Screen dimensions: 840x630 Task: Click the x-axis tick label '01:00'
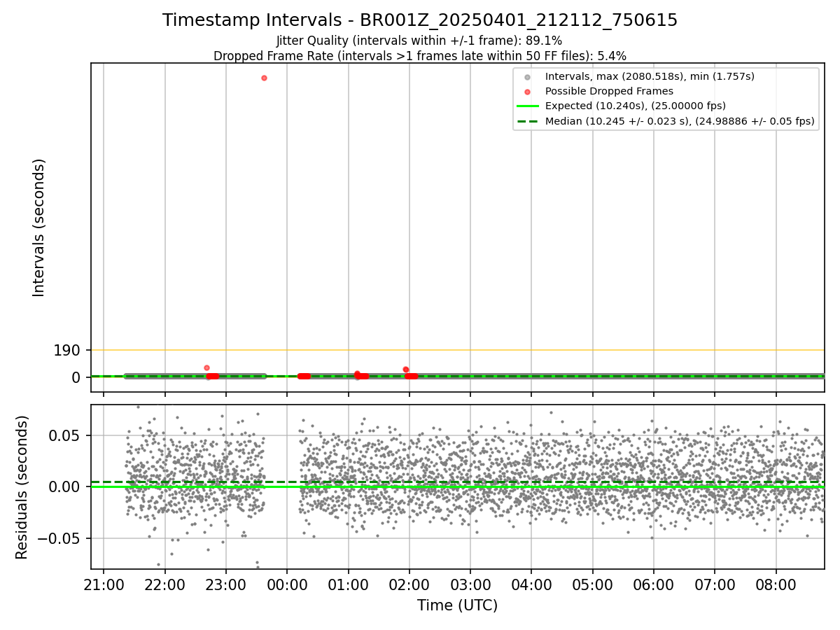[348, 585]
